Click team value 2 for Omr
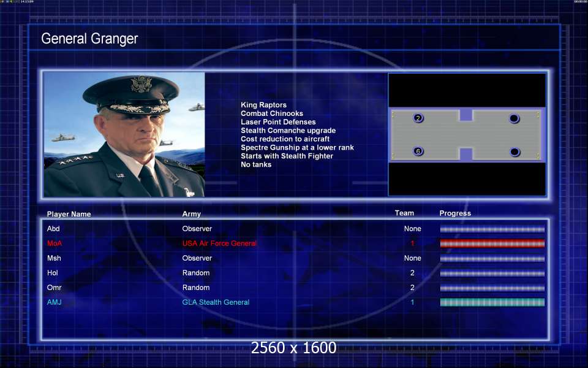This screenshot has height=368, width=588. point(412,288)
